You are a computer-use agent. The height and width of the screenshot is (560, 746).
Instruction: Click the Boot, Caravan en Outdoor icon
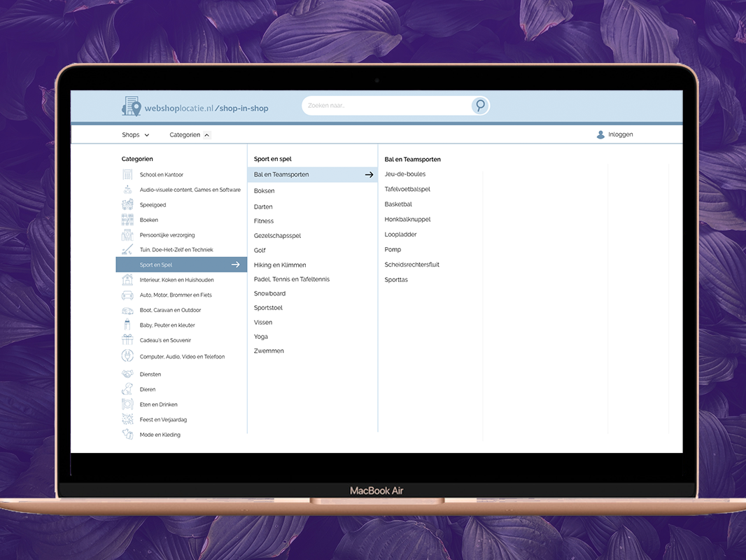pos(127,310)
